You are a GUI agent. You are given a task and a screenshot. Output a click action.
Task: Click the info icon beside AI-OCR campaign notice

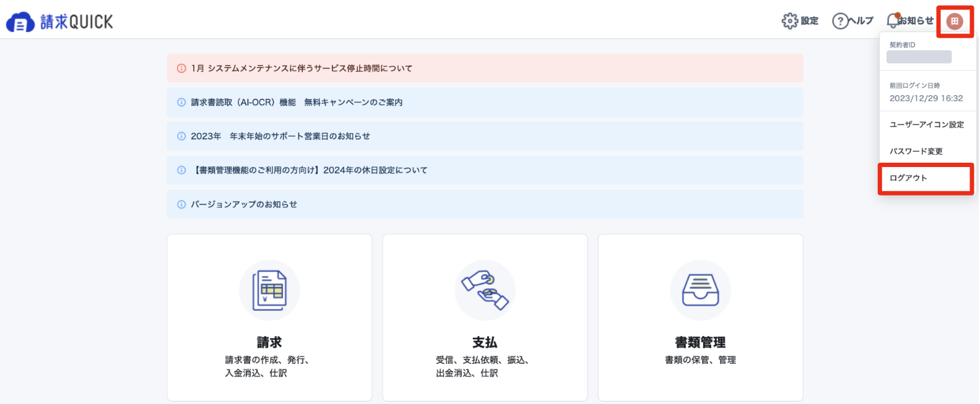click(181, 103)
